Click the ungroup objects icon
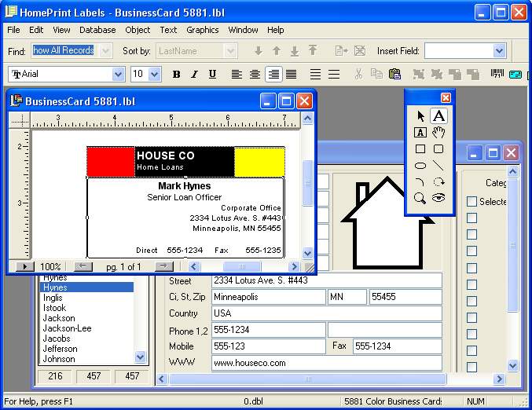 437,74
